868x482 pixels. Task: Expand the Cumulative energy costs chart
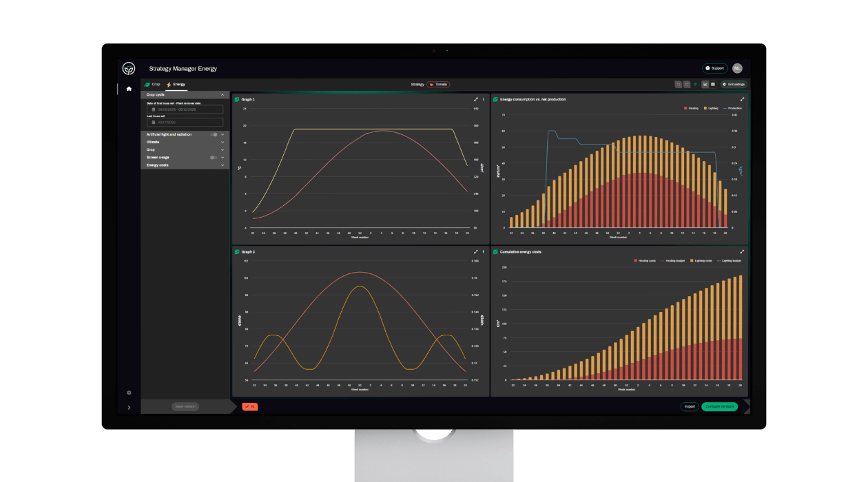click(742, 252)
